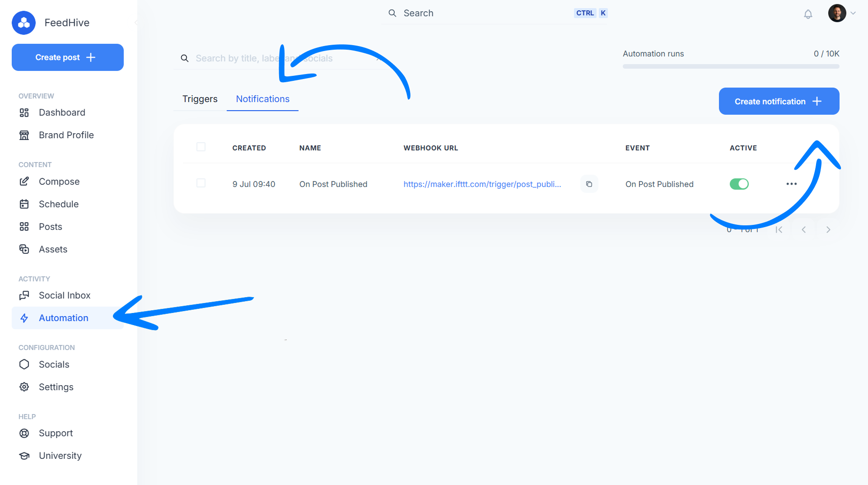The width and height of the screenshot is (868, 485).
Task: Select the On Post Published row checkbox
Action: point(201,183)
